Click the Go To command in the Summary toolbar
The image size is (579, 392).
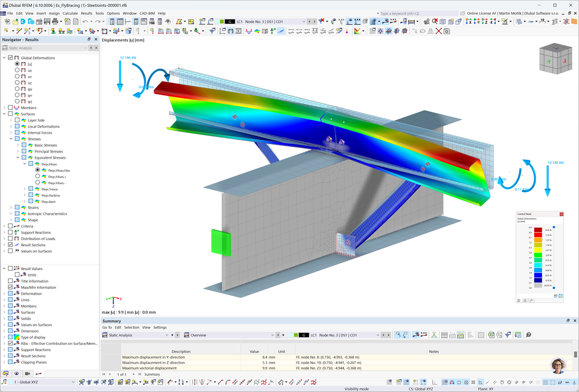106,327
